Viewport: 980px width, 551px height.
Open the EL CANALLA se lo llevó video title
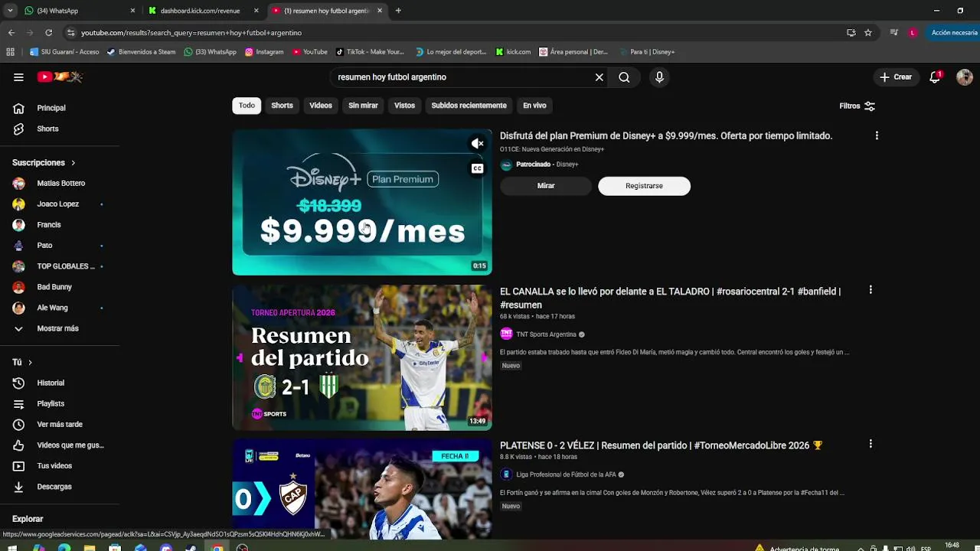(x=670, y=298)
